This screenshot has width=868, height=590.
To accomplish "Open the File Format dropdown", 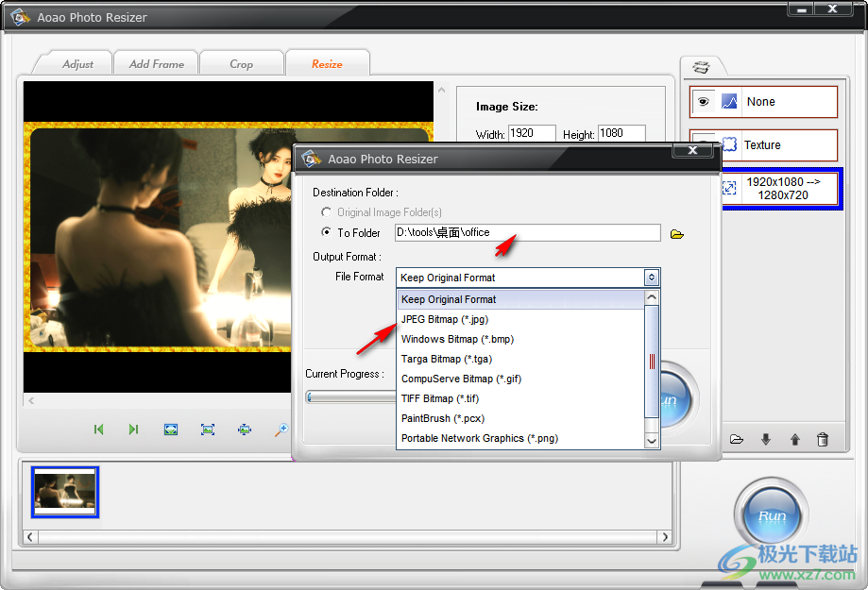I will pyautogui.click(x=651, y=277).
